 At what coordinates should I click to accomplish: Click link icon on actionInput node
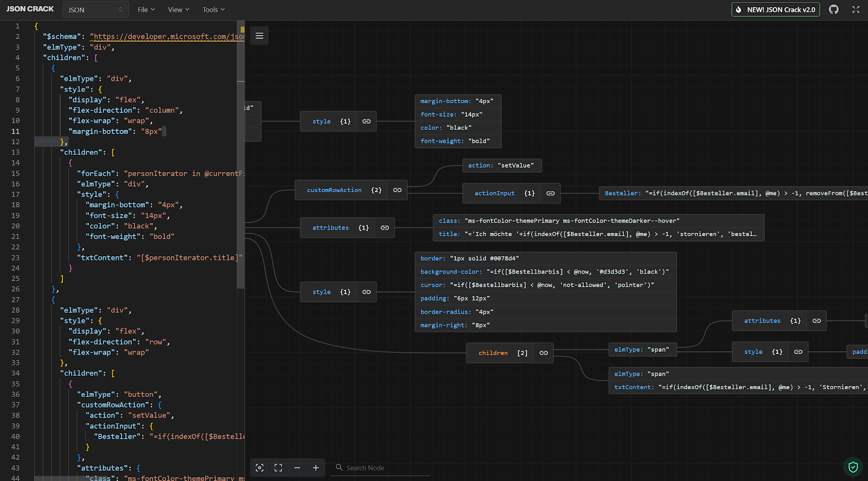click(x=551, y=193)
